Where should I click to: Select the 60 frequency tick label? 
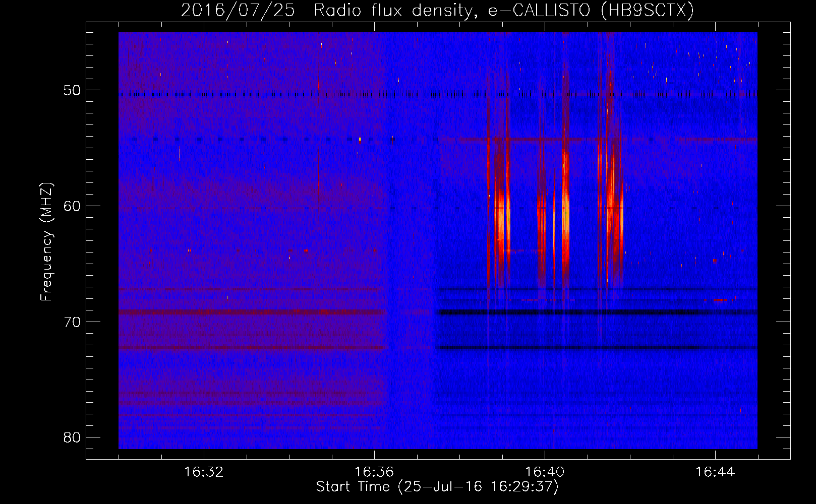72,206
